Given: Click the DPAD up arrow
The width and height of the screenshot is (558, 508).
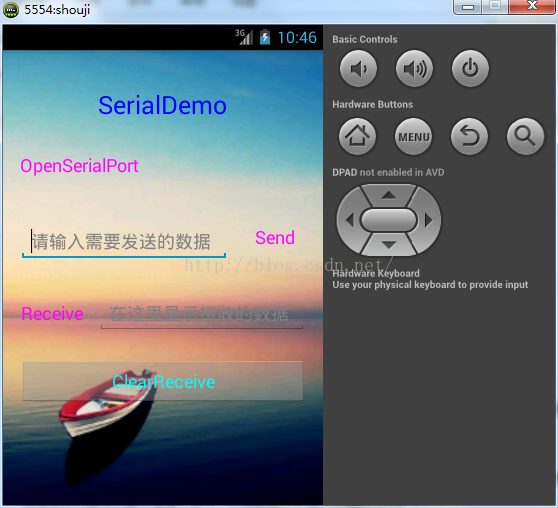Looking at the screenshot, I should click(x=389, y=195).
